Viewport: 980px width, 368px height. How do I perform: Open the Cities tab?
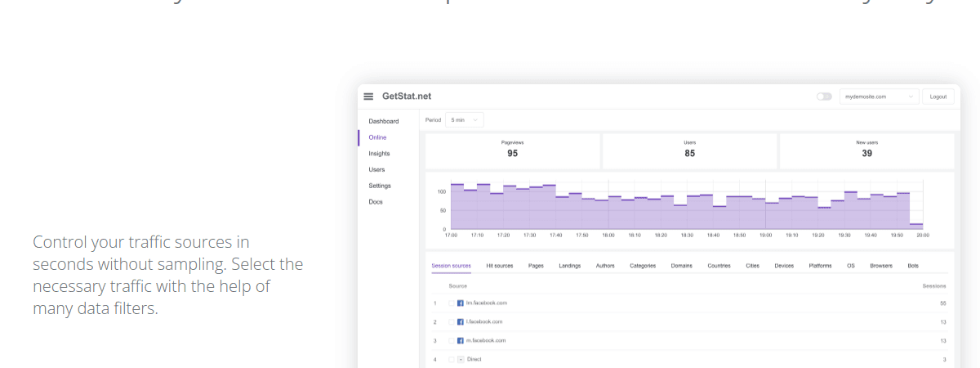point(753,266)
